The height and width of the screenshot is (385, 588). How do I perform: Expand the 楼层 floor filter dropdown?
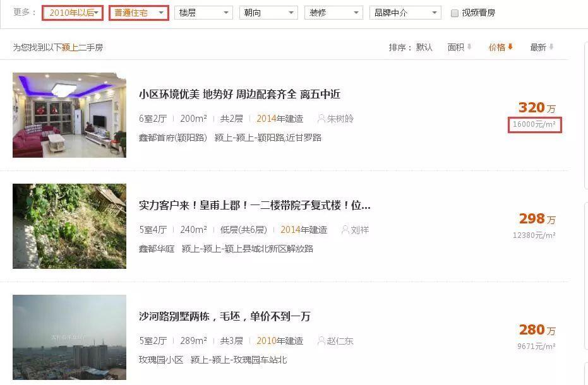click(x=203, y=13)
